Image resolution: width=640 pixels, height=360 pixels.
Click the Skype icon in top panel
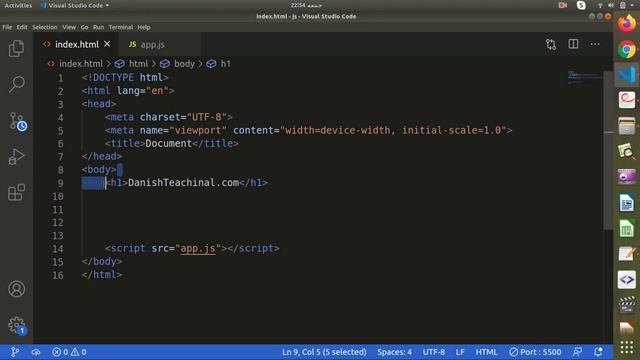click(x=581, y=5)
